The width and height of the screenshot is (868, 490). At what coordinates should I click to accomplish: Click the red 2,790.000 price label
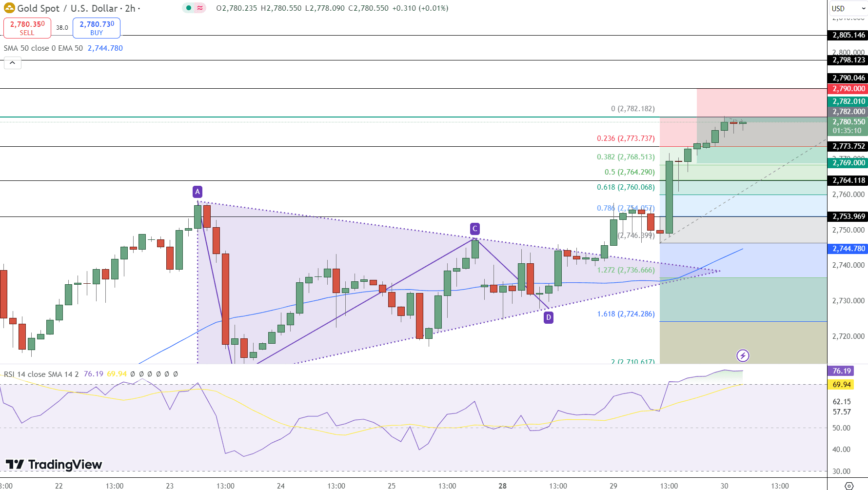(848, 89)
